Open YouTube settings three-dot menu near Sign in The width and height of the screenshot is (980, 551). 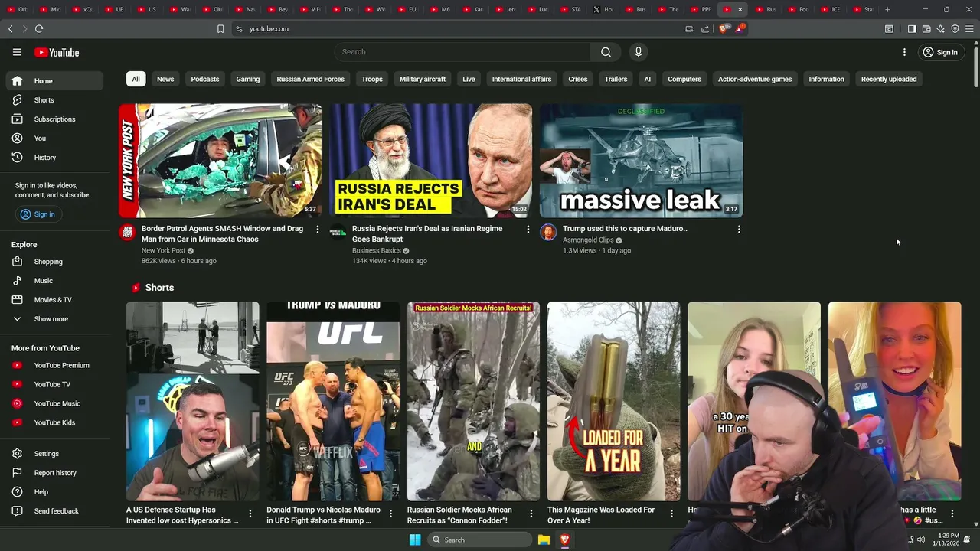[x=904, y=52]
